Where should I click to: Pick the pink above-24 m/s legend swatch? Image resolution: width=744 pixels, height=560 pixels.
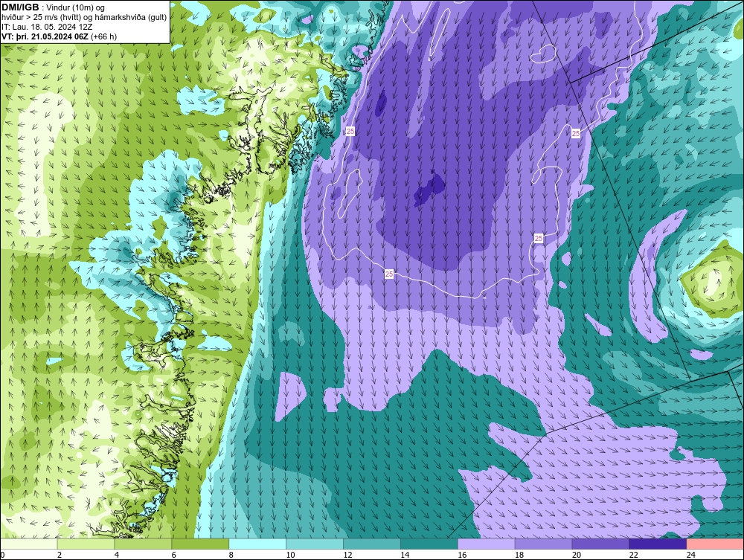pos(716,544)
